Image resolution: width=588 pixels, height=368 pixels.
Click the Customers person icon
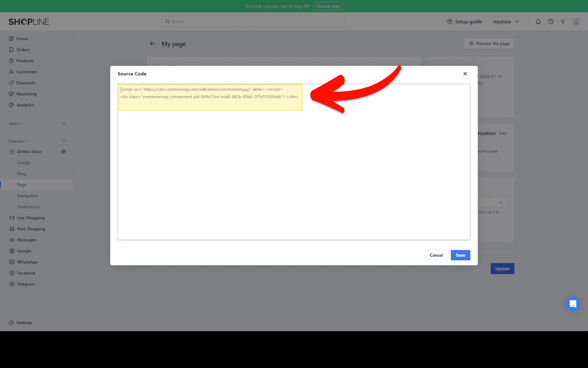11,72
